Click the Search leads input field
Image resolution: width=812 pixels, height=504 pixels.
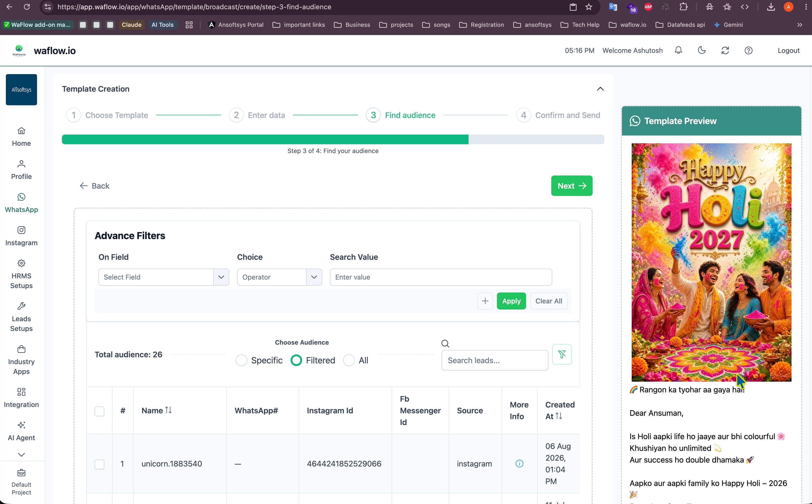495,360
